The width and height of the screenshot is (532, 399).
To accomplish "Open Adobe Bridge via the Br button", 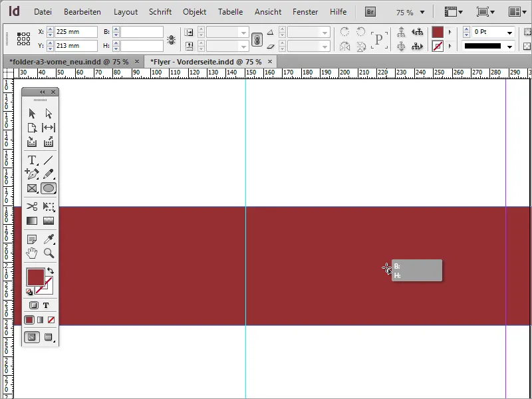I will [x=369, y=11].
